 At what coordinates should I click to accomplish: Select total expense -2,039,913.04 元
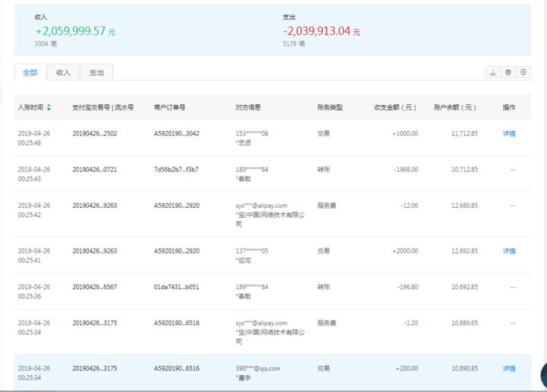point(322,31)
